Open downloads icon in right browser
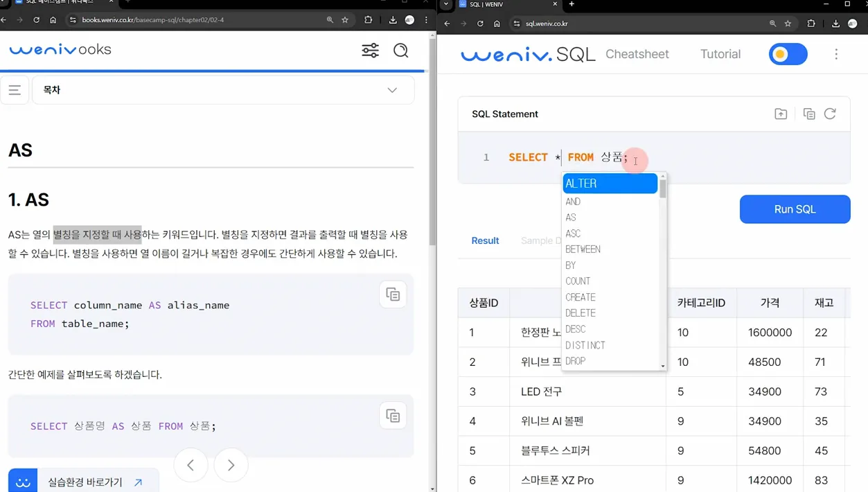The image size is (868, 492). [x=835, y=24]
